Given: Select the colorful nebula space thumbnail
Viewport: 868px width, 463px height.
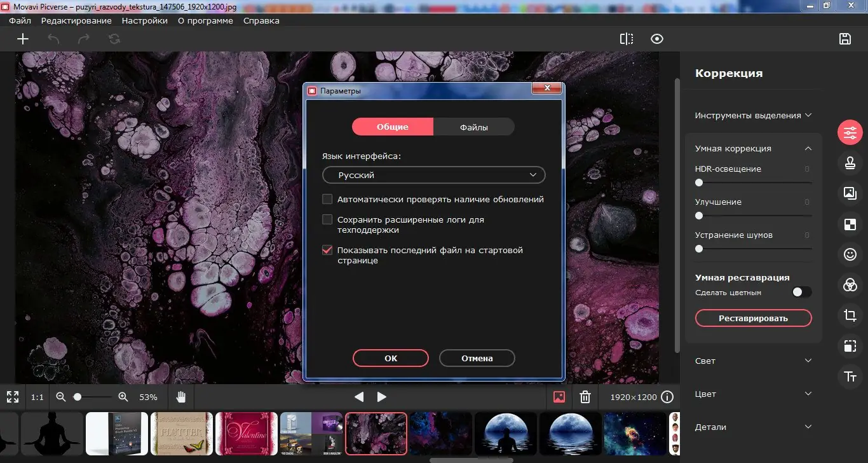Looking at the screenshot, I should 635,434.
